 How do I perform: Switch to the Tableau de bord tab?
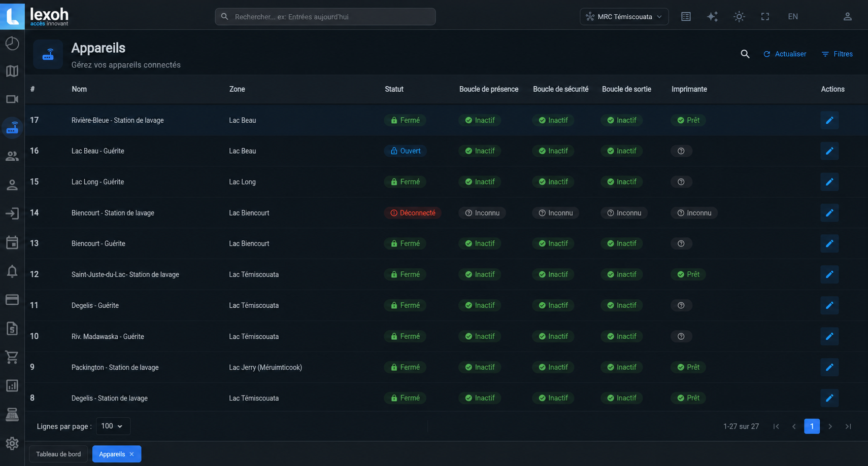tap(58, 454)
